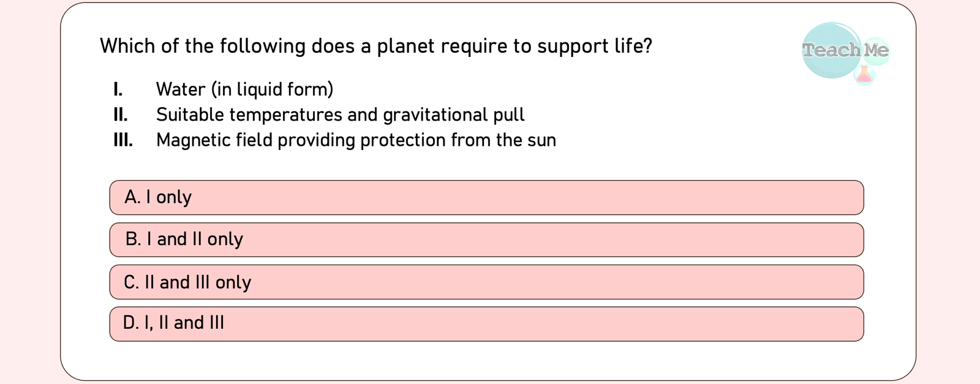Screen dimensions: 980x384
Task: Choose answer B. I and II only
Action: click(x=486, y=239)
